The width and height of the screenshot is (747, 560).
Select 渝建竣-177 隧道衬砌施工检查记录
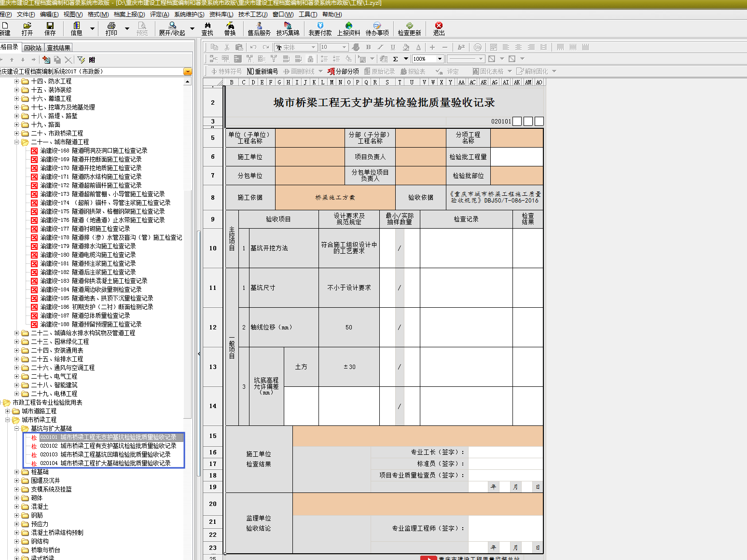tap(85, 229)
